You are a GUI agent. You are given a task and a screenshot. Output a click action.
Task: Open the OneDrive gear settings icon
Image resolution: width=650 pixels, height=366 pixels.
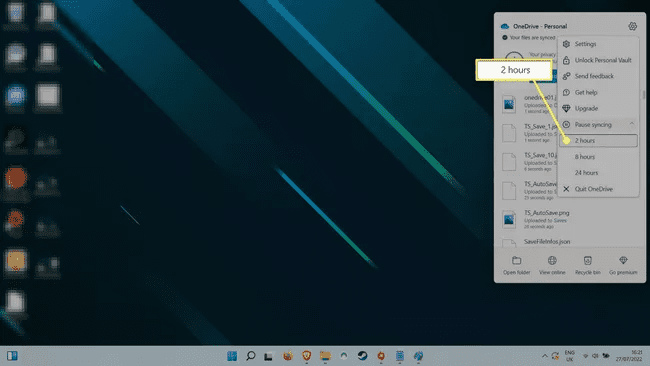[632, 26]
